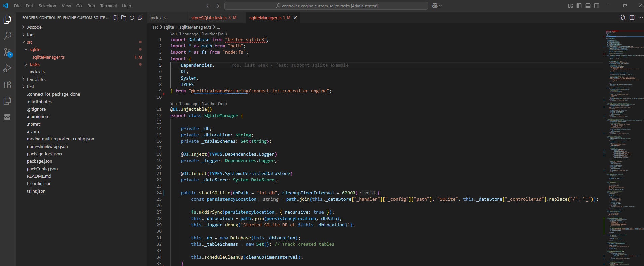Click sqliteManager.ts breadcrumb segment
The width and height of the screenshot is (644, 266).
tap(195, 27)
